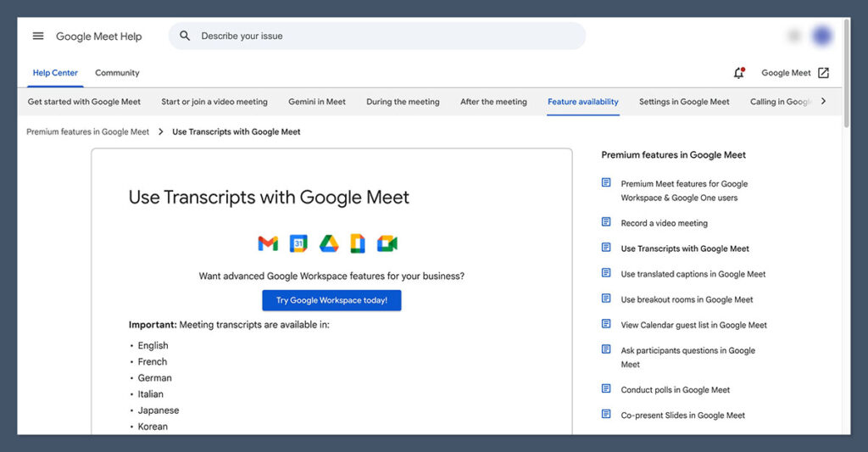Click article icon beside Use breakout rooms
Viewport: 868px width, 452px height.
click(x=606, y=299)
